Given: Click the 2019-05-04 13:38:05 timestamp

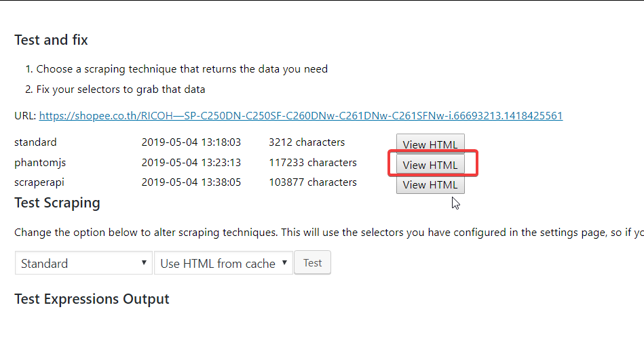Looking at the screenshot, I should 191,182.
